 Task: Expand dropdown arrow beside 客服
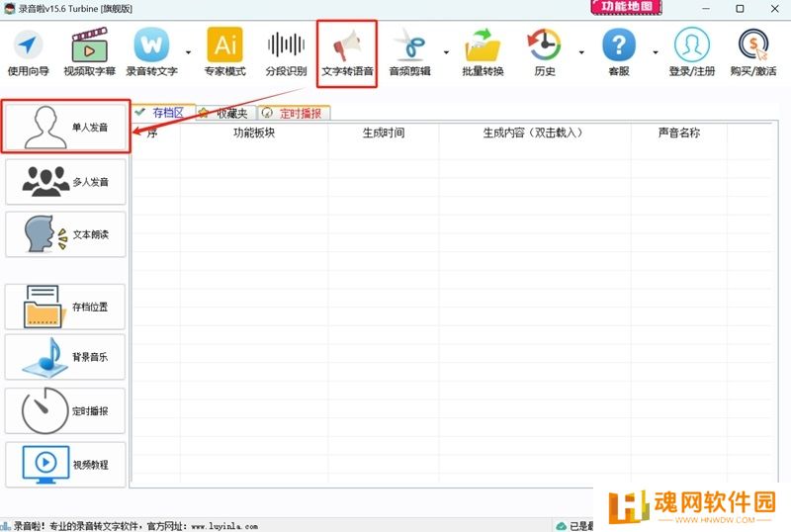pyautogui.click(x=656, y=52)
